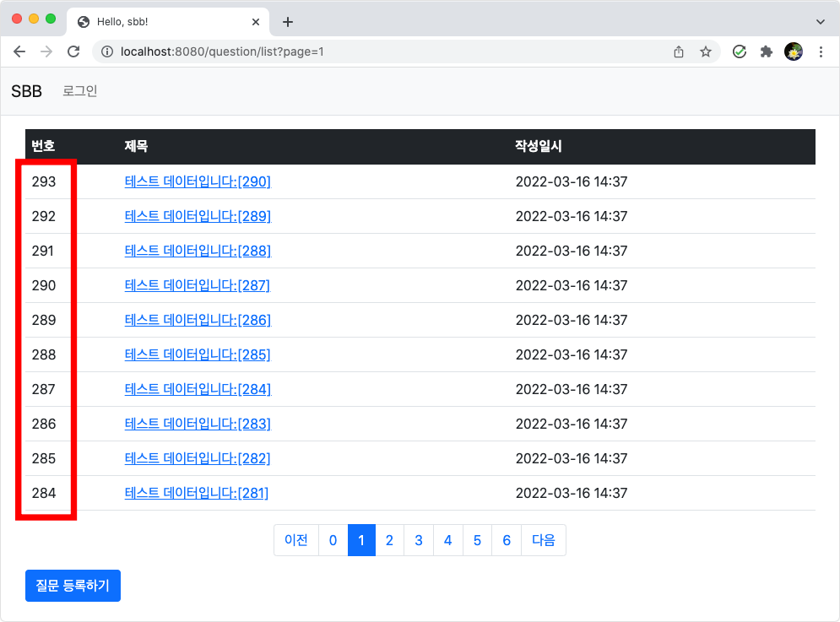Click number cell 285
The image size is (840, 622).
pos(43,458)
